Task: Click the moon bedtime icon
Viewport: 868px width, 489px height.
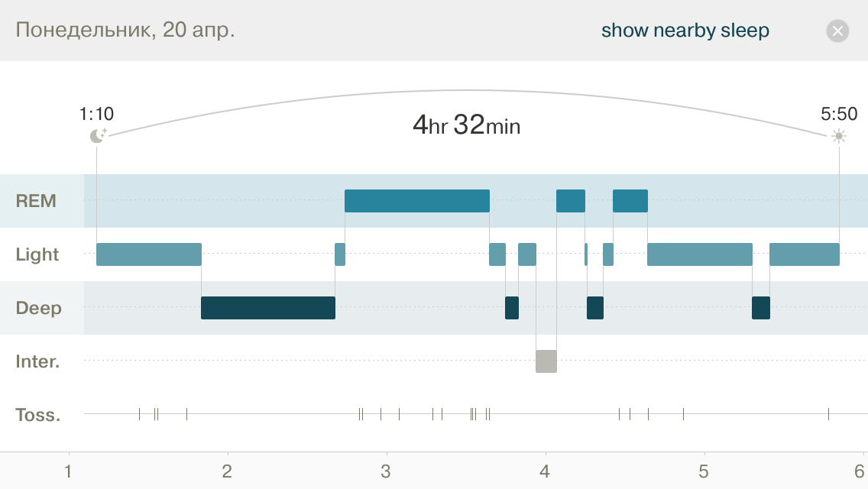Action: [97, 136]
